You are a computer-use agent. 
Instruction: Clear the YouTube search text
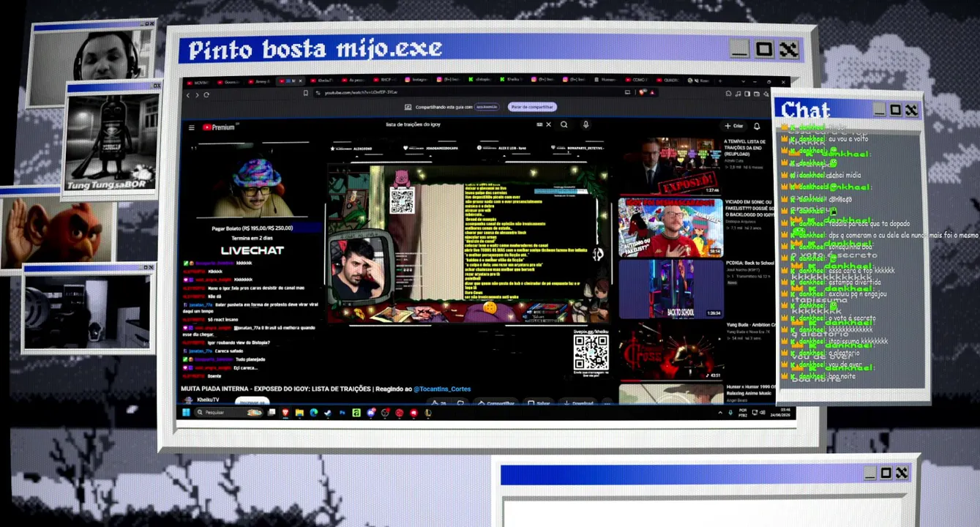tap(549, 124)
